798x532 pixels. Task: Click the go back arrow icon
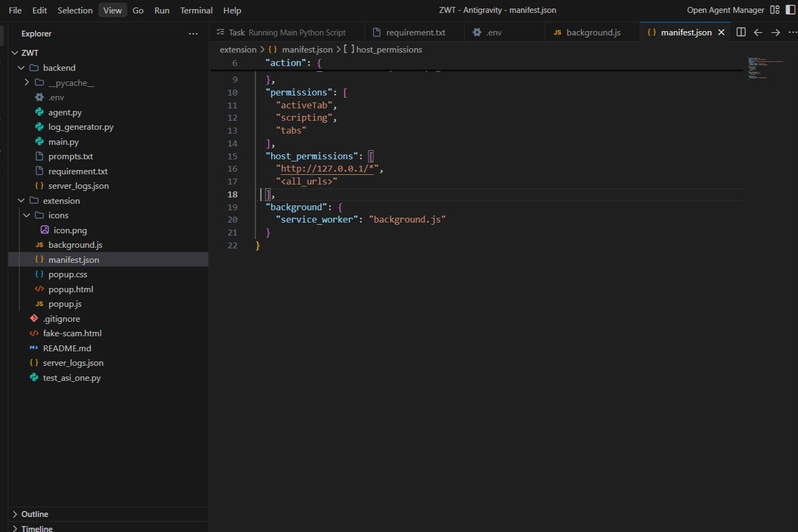tap(758, 32)
